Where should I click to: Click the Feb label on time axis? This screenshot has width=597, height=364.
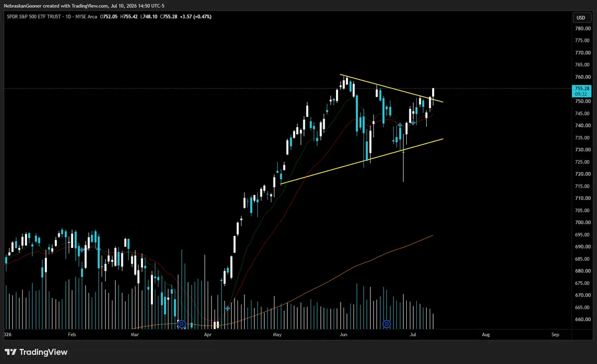[x=72, y=335]
